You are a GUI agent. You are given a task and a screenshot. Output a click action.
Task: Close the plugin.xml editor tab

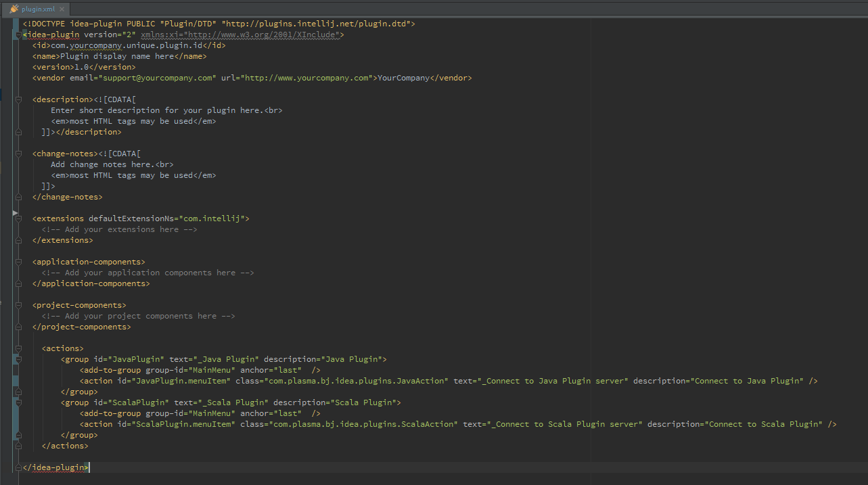[x=62, y=9]
